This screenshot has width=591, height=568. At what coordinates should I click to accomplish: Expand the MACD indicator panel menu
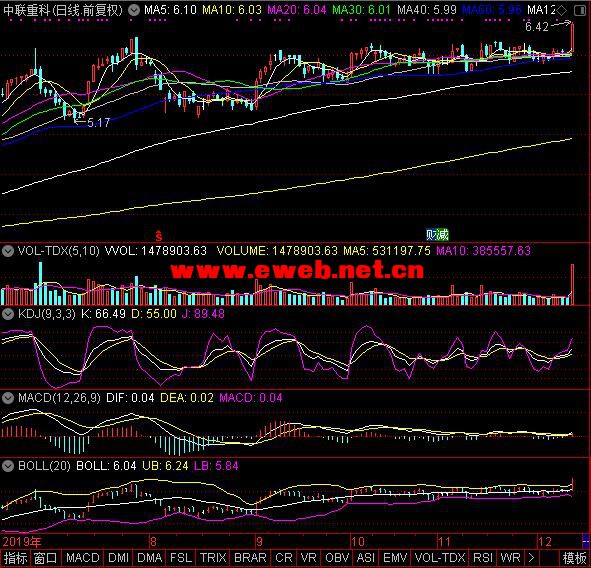coord(8,398)
